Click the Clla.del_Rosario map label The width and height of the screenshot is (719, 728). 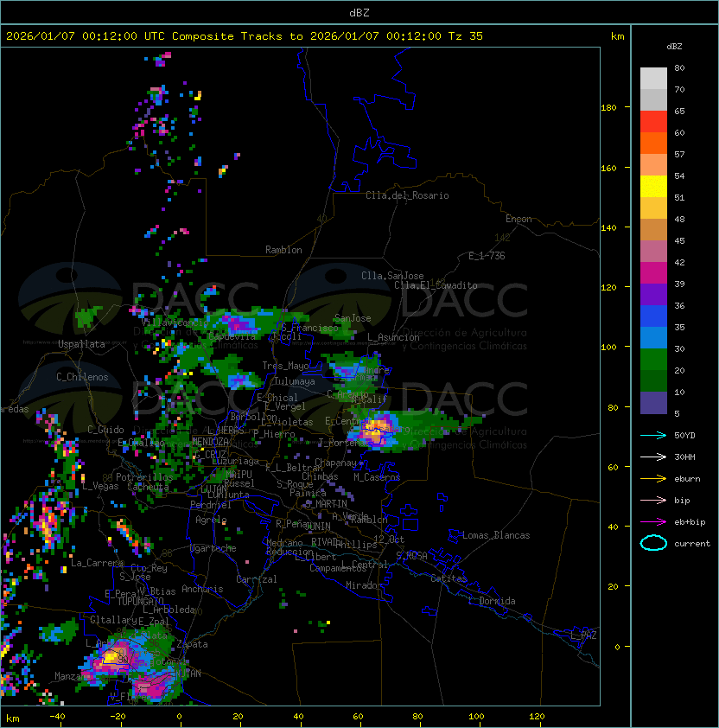pyautogui.click(x=407, y=195)
